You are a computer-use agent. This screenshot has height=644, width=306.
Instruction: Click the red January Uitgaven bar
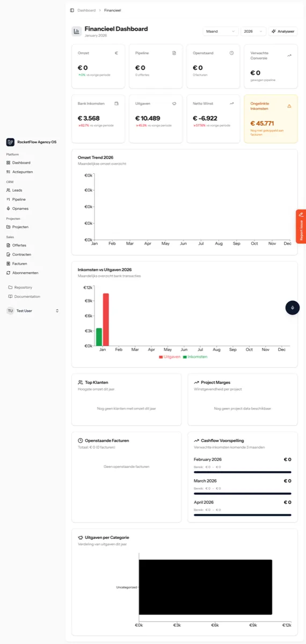tap(106, 319)
